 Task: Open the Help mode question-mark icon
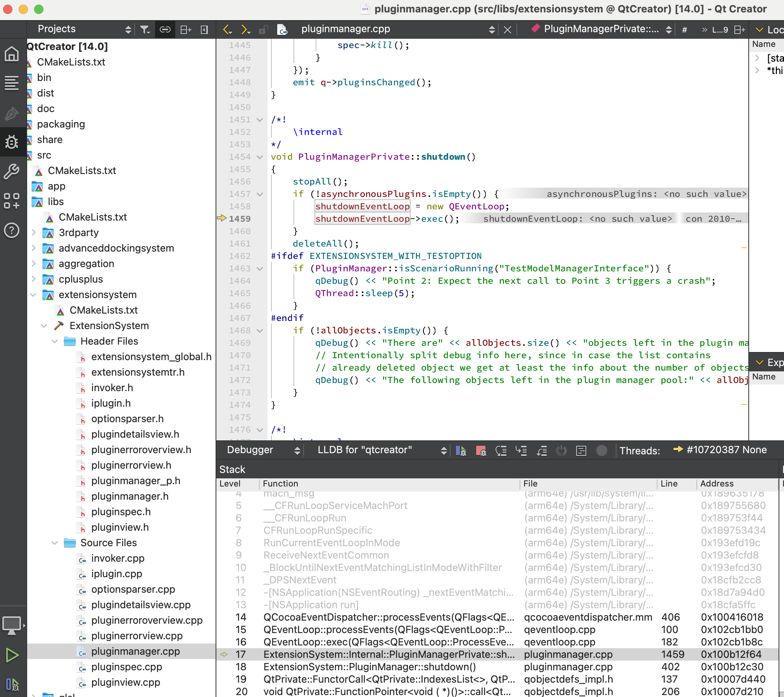coord(12,230)
